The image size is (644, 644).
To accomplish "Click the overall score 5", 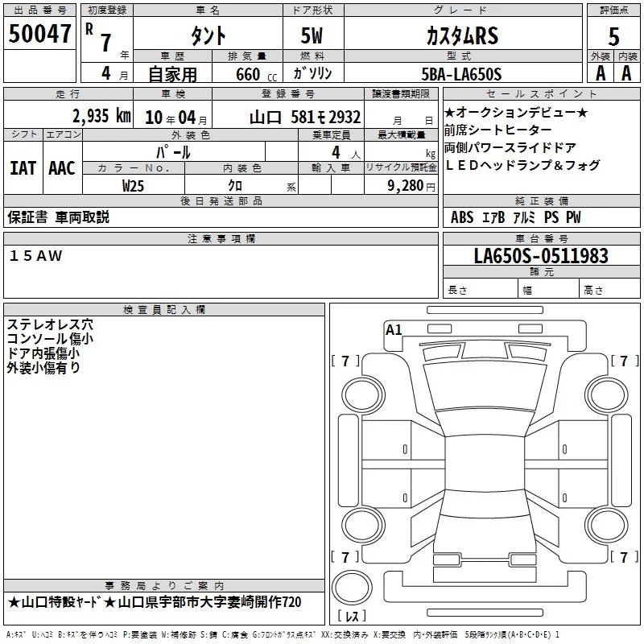I will (x=613, y=36).
